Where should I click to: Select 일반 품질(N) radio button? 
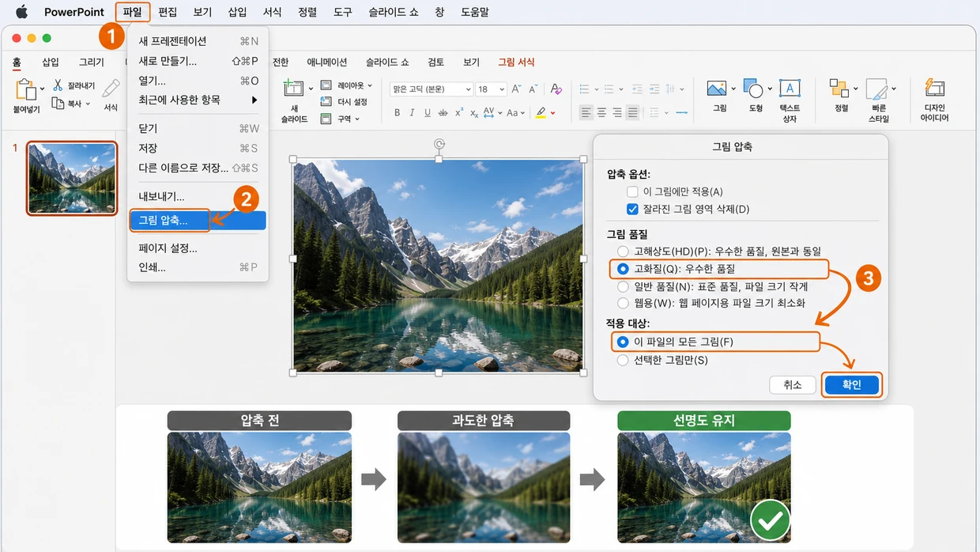coord(623,286)
